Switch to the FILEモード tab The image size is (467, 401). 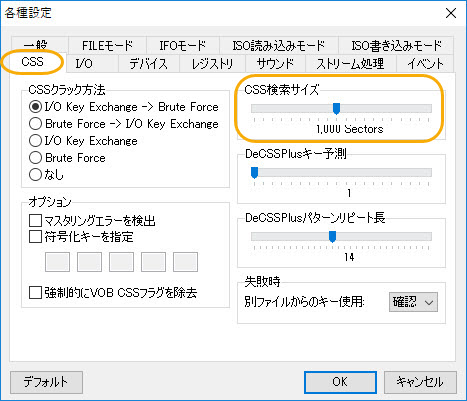(x=107, y=45)
